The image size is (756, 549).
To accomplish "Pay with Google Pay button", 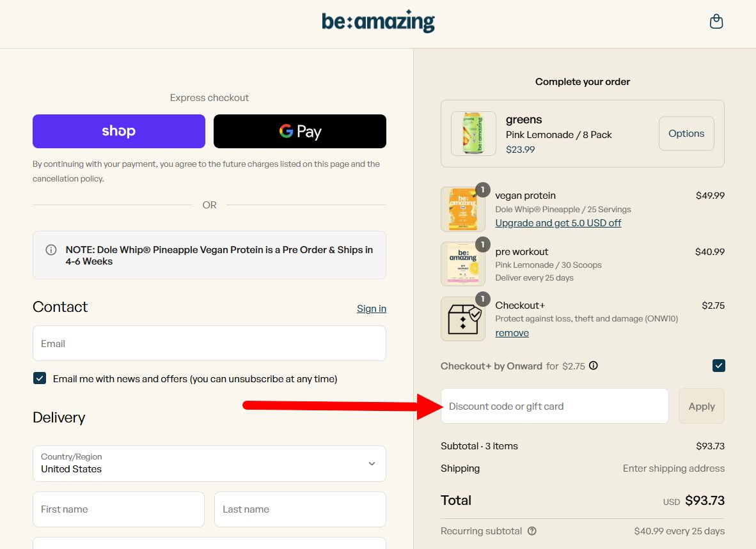I will [x=300, y=131].
